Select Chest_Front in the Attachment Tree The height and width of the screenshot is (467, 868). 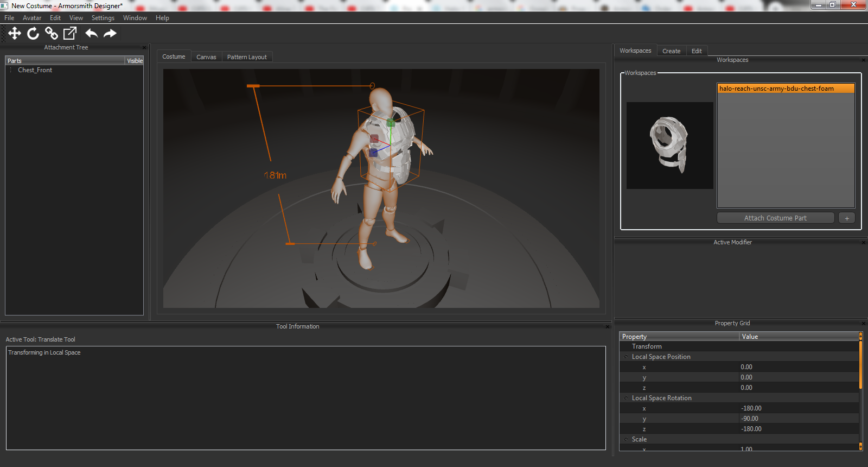tap(35, 70)
